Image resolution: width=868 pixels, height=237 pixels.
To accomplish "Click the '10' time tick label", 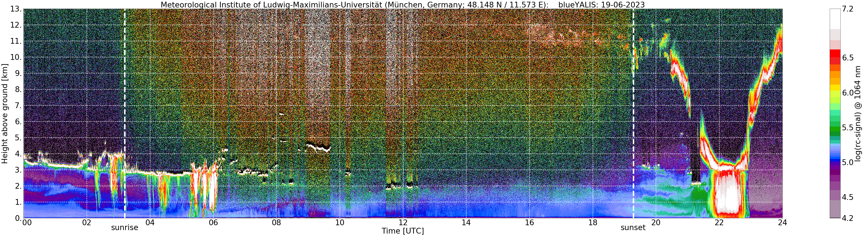I will (x=340, y=223).
